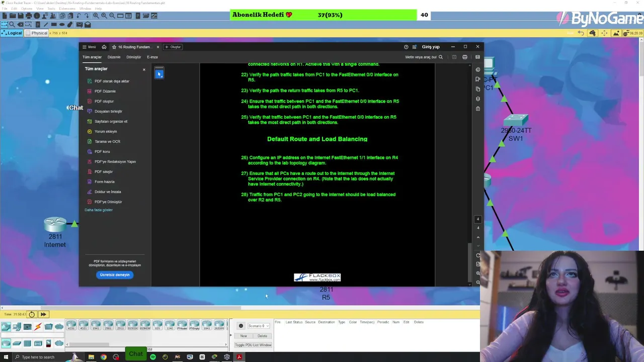Switch to the Düzenle tab
The image size is (644, 362).
(x=114, y=57)
